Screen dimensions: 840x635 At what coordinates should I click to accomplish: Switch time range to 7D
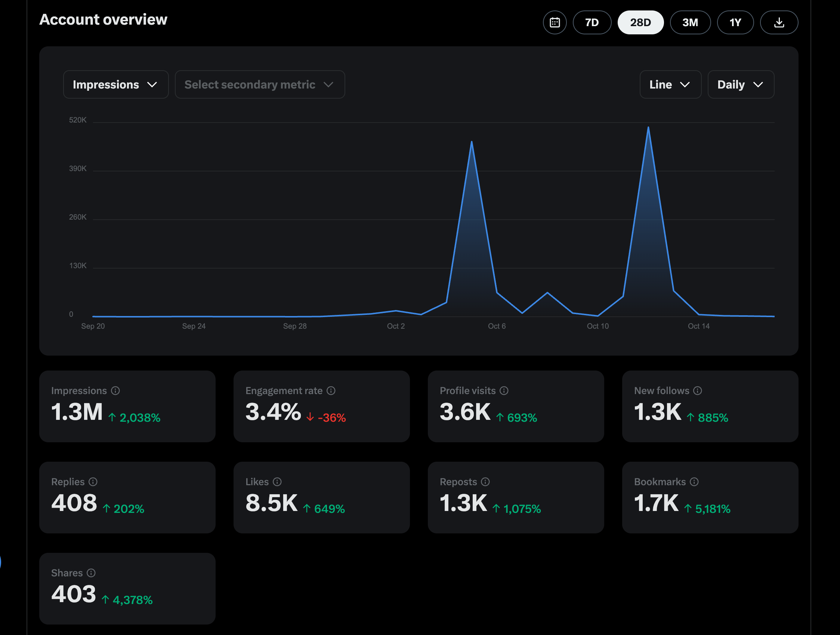[x=592, y=22]
